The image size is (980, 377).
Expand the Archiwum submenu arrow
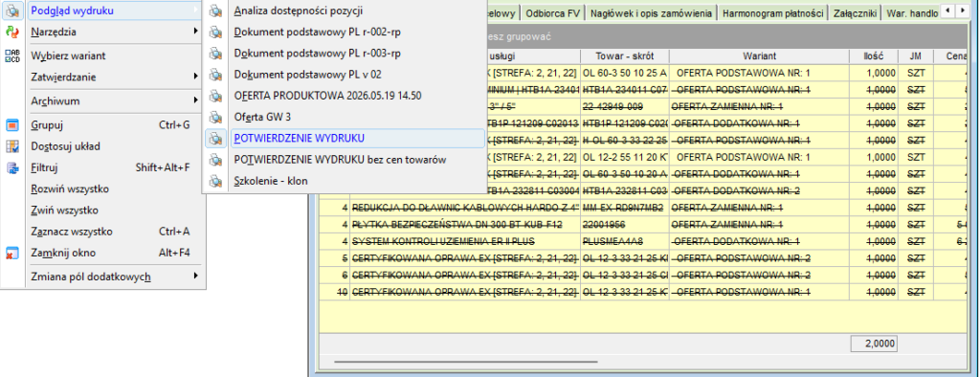(195, 100)
